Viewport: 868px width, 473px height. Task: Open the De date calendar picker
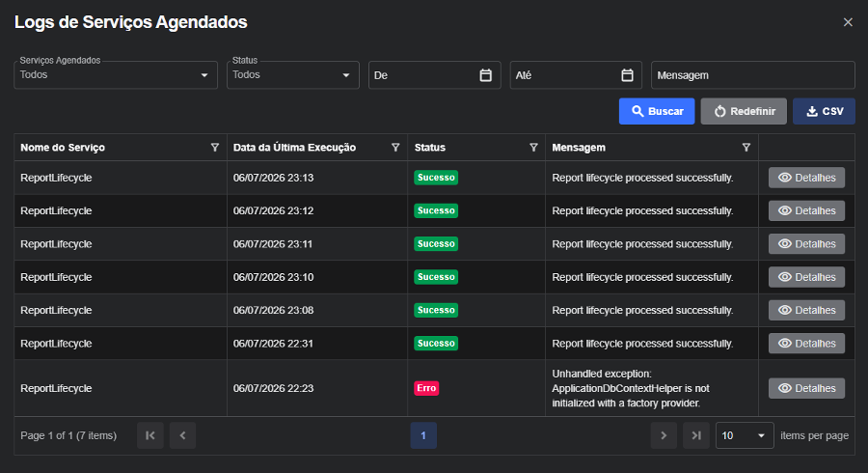coord(485,75)
